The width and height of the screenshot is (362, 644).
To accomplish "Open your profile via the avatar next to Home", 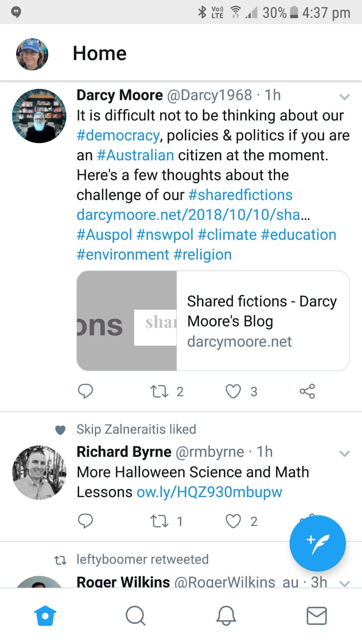I will pos(32,54).
